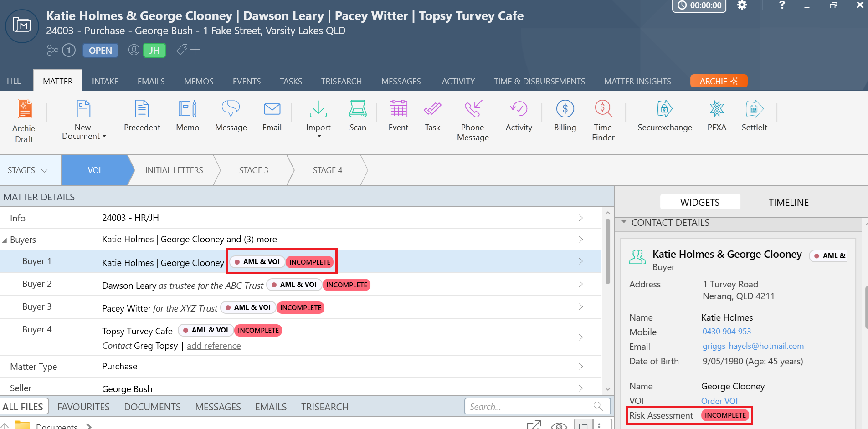The image size is (868, 429).
Task: Click the Message speech-bubble ribbon icon
Action: pyautogui.click(x=231, y=109)
